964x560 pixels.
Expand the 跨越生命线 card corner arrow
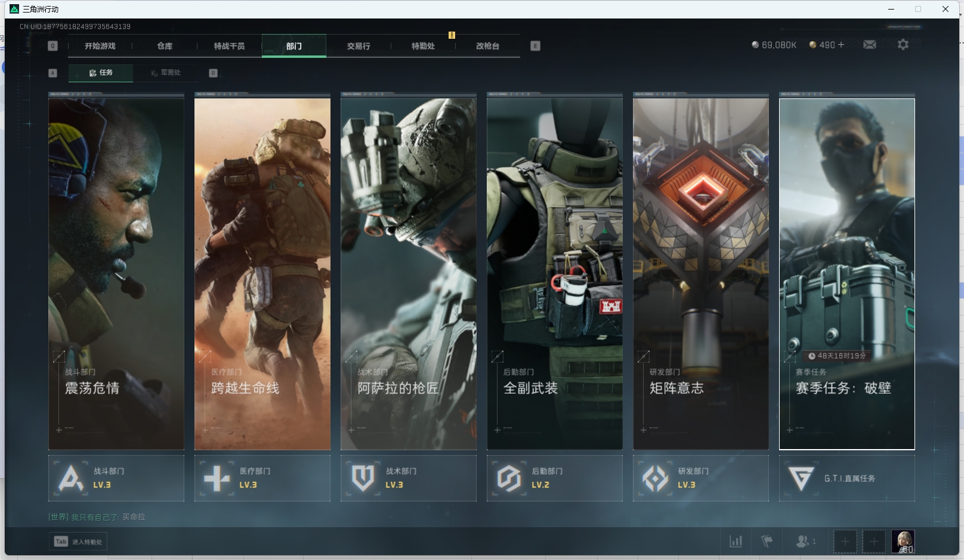pyautogui.click(x=205, y=357)
